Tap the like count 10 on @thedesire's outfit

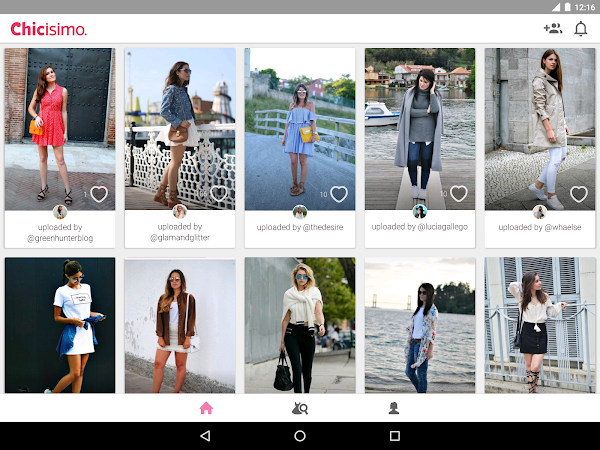(x=323, y=194)
